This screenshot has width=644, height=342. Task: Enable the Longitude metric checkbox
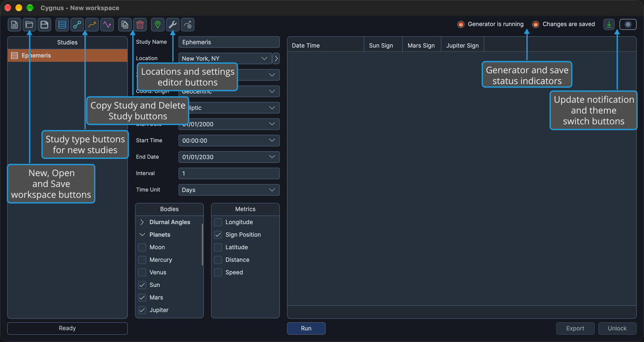click(x=218, y=222)
